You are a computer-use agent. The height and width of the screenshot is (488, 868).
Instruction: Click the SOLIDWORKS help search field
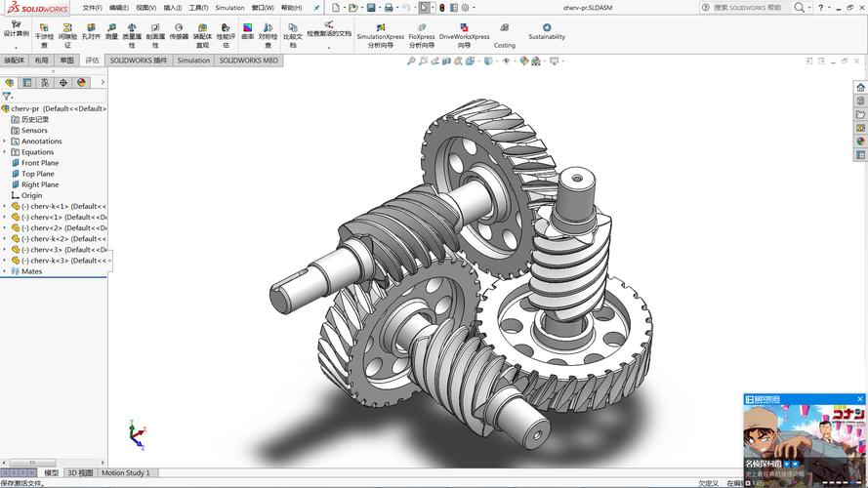tap(752, 8)
